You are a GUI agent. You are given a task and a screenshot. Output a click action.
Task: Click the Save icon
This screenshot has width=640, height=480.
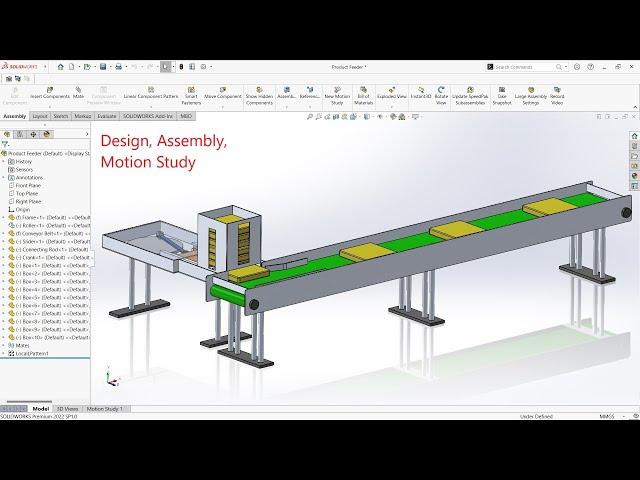103,67
